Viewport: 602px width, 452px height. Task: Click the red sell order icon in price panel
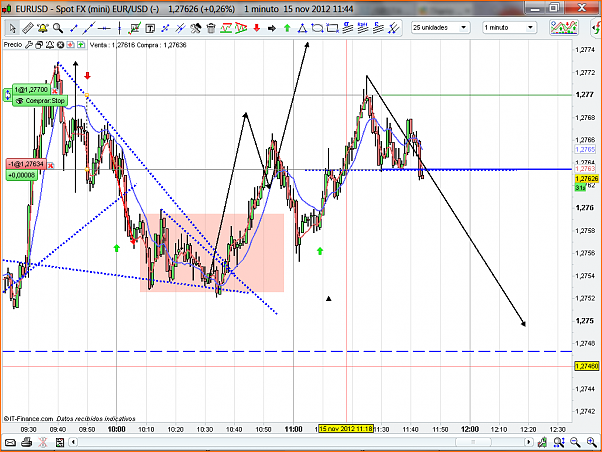(x=71, y=45)
